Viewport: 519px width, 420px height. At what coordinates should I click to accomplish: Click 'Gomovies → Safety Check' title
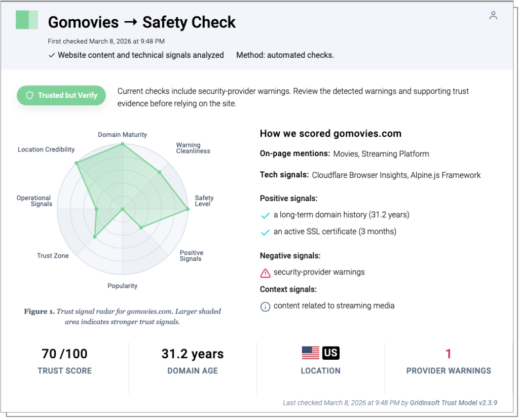point(142,22)
